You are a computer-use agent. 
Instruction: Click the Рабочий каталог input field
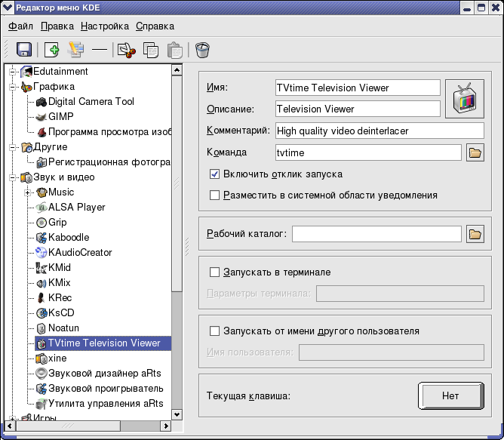pos(376,234)
